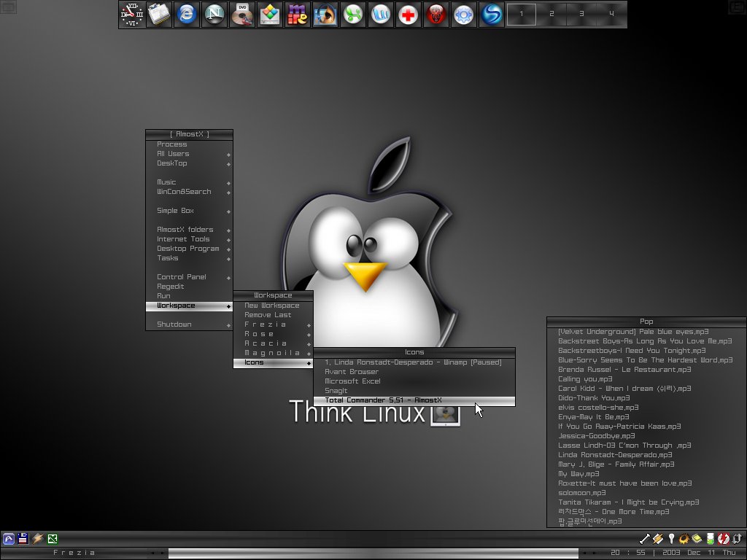This screenshot has width=747, height=560.
Task: Open the eye image viewer icon in the dock
Action: tap(325, 15)
